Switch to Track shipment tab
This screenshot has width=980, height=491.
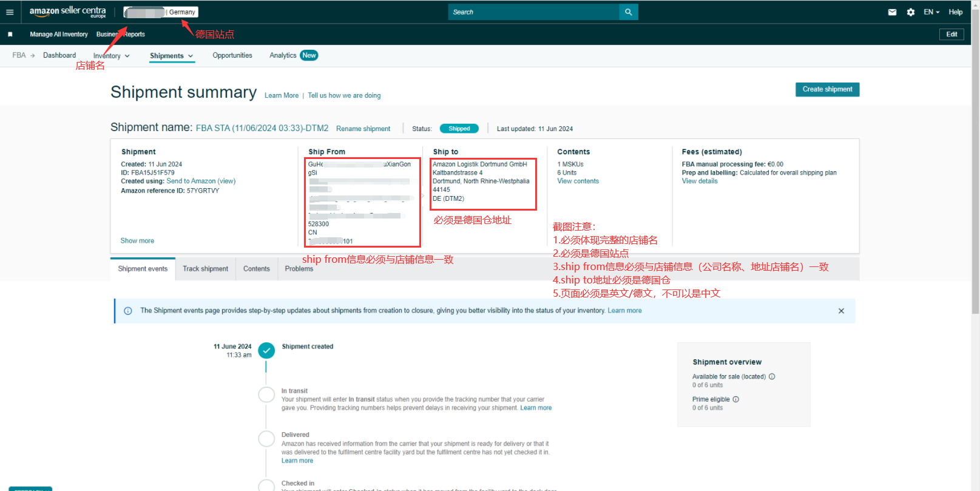[x=205, y=269]
